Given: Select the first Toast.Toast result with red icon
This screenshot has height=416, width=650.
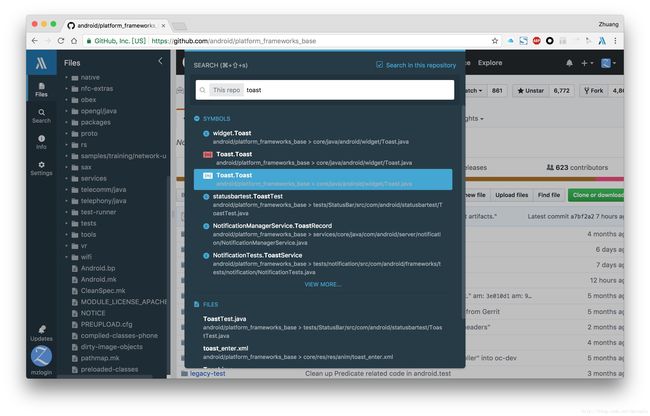Looking at the screenshot, I should pos(323,158).
